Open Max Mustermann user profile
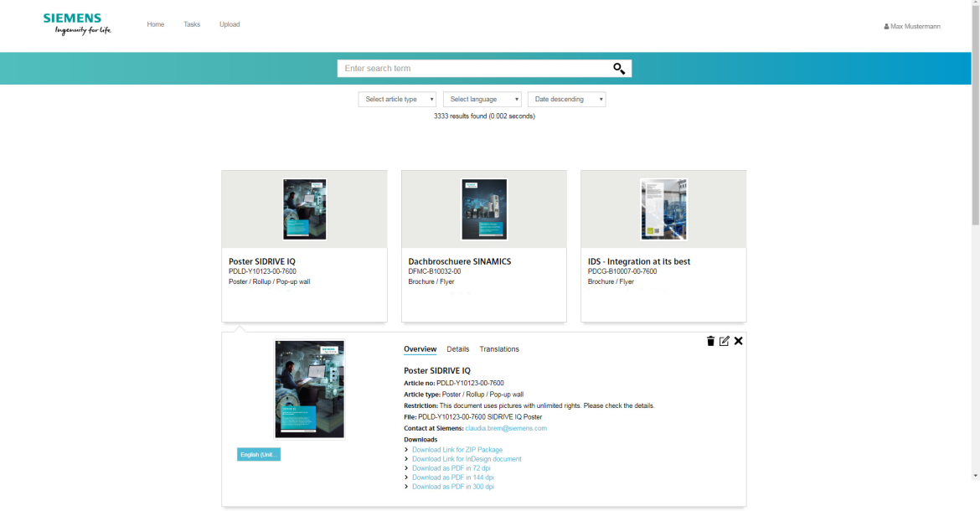Image resolution: width=980 pixels, height=511 pixels. pyautogui.click(x=912, y=26)
